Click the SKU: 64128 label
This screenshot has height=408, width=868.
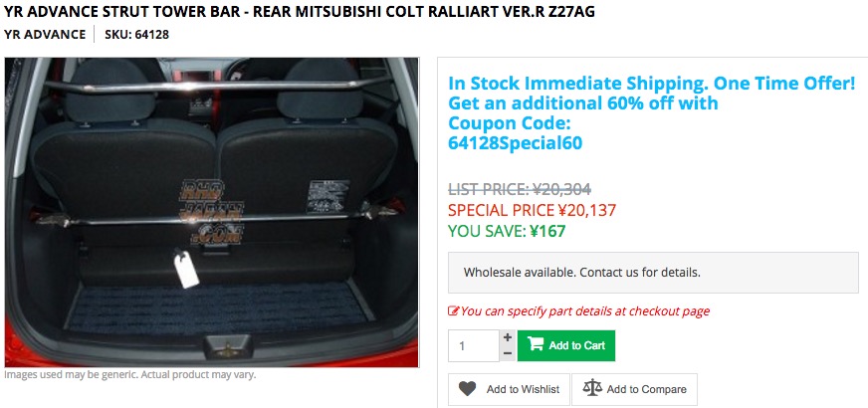tap(136, 34)
